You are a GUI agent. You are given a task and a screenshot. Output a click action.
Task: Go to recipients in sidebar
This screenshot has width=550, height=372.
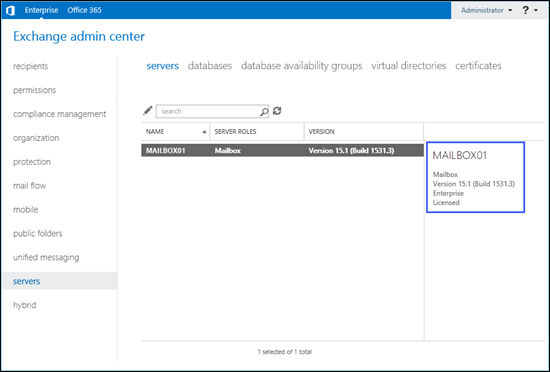pos(31,66)
